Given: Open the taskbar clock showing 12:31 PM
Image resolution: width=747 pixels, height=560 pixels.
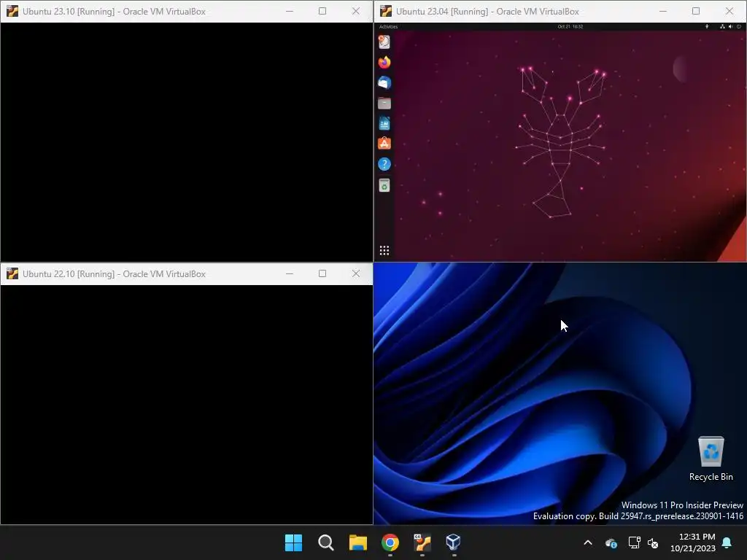Looking at the screenshot, I should pyautogui.click(x=693, y=542).
